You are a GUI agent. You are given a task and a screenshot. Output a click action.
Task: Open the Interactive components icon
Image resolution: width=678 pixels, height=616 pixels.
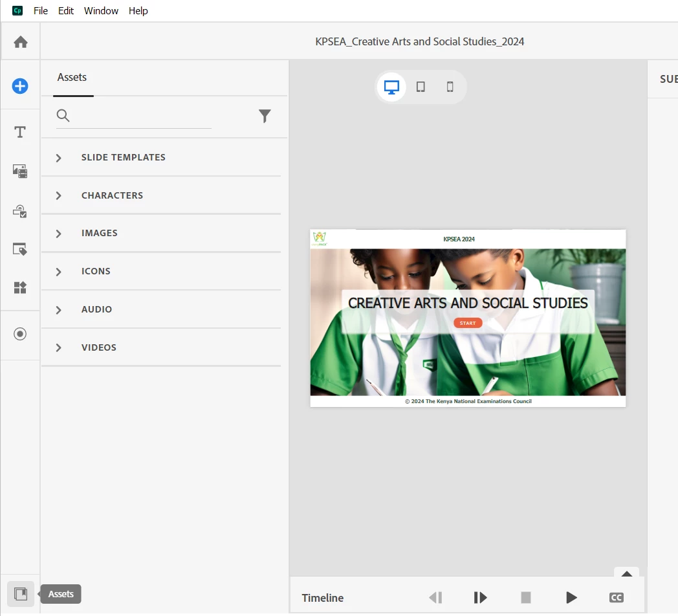[20, 211]
